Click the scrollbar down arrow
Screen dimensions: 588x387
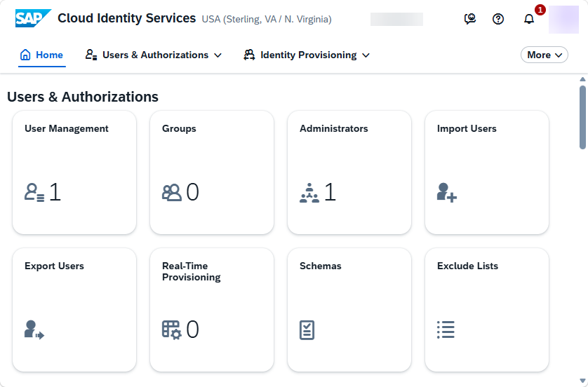point(582,381)
